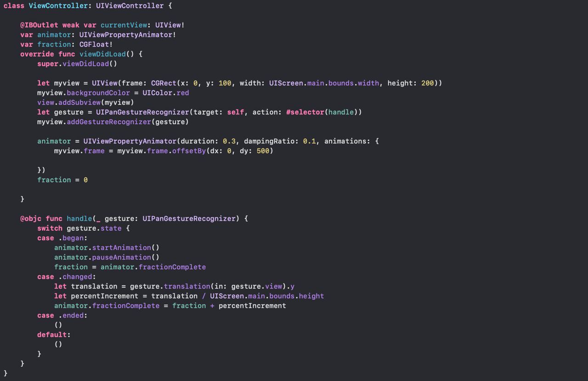The width and height of the screenshot is (588, 381).
Task: Click the '+' operator before percentIncrement
Action: pyautogui.click(x=212, y=306)
